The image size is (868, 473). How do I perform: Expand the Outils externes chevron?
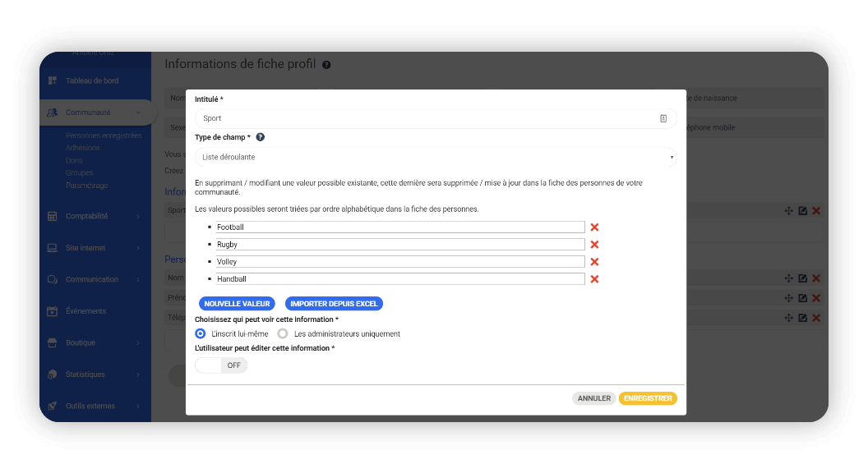tap(138, 406)
